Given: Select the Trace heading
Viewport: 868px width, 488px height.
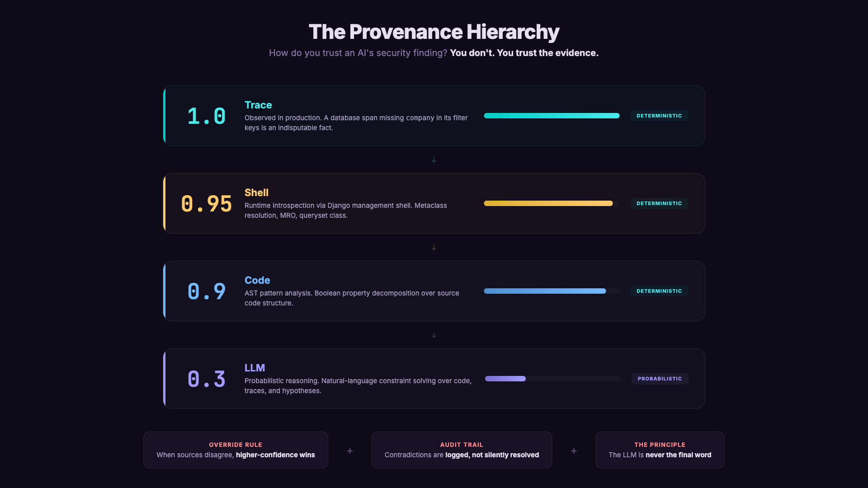Looking at the screenshot, I should tap(258, 105).
